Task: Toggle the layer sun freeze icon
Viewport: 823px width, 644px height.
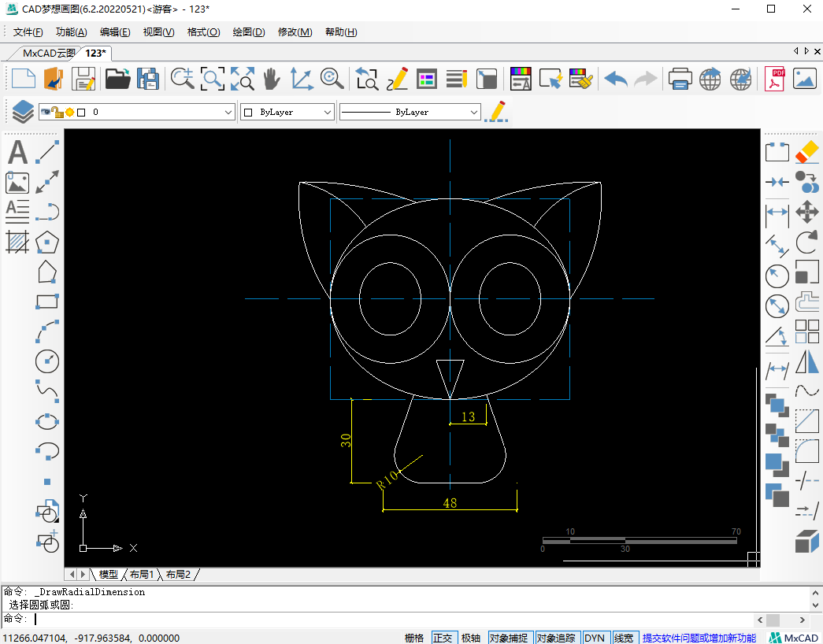Action: click(x=69, y=112)
